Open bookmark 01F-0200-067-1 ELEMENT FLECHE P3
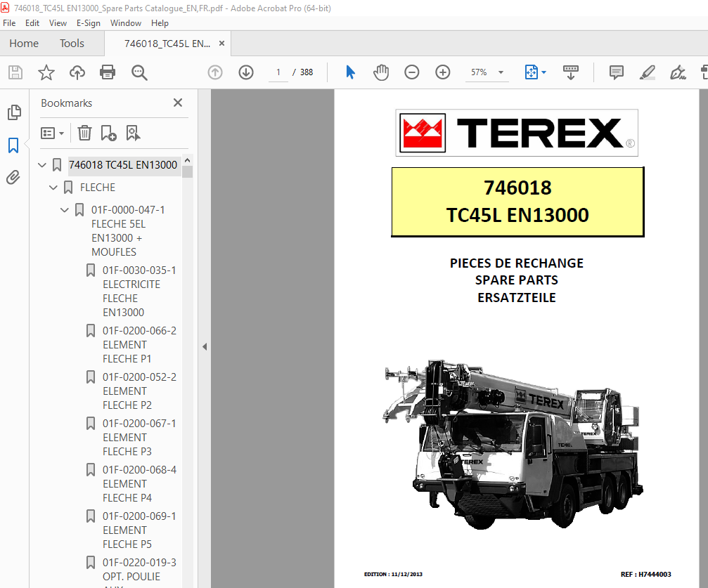708x588 pixels. 139,437
